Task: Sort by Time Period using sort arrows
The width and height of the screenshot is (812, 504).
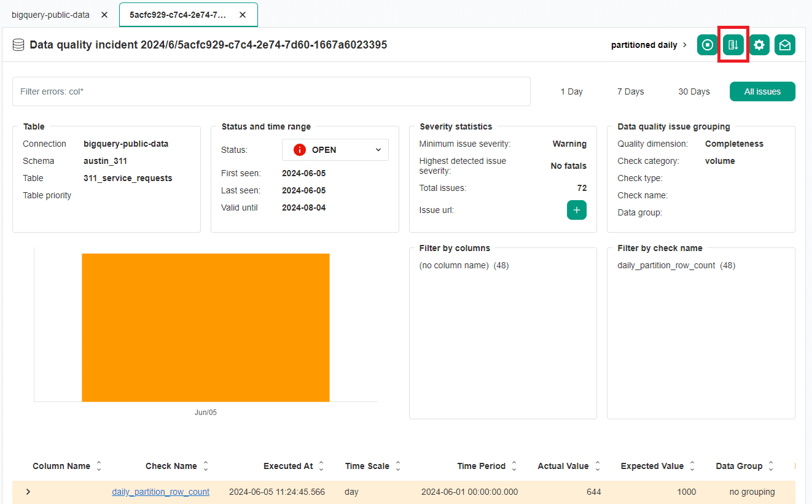Action: tap(514, 466)
